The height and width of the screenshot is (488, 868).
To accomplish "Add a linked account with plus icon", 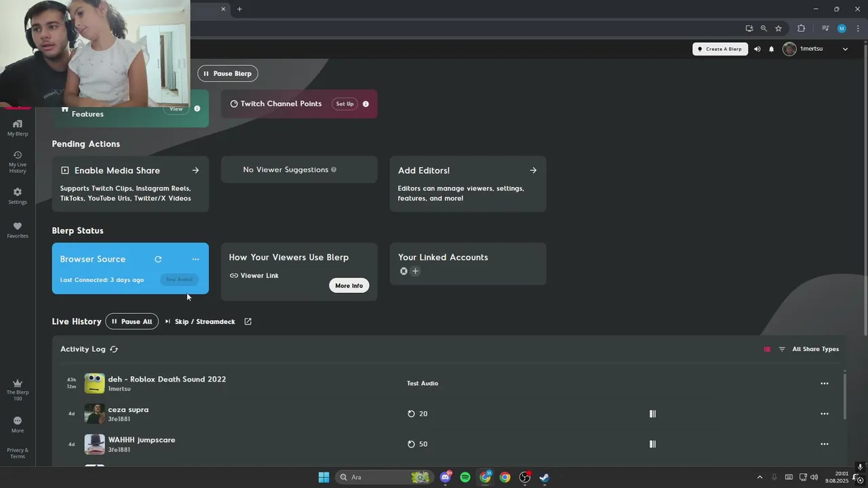I will click(416, 271).
